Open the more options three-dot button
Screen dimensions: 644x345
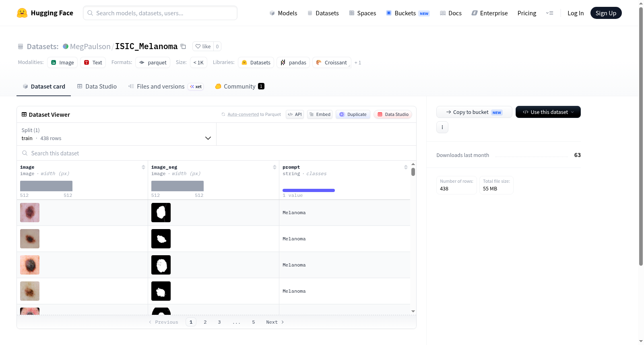coord(442,127)
